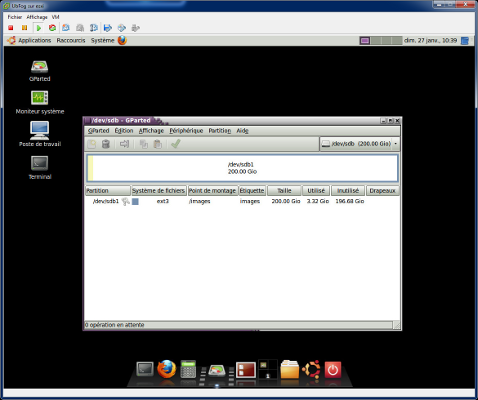Click the ext3 blue color square
The image size is (478, 400).
tap(135, 201)
